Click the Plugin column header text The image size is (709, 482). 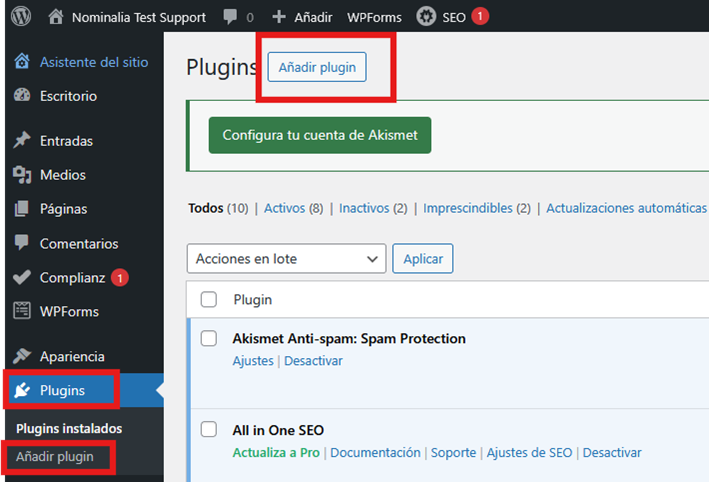252,300
